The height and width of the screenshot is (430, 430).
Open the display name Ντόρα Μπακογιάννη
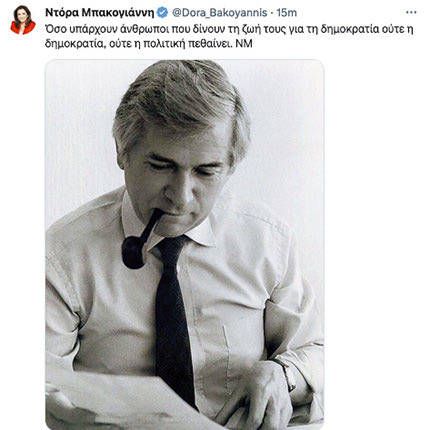coord(100,13)
